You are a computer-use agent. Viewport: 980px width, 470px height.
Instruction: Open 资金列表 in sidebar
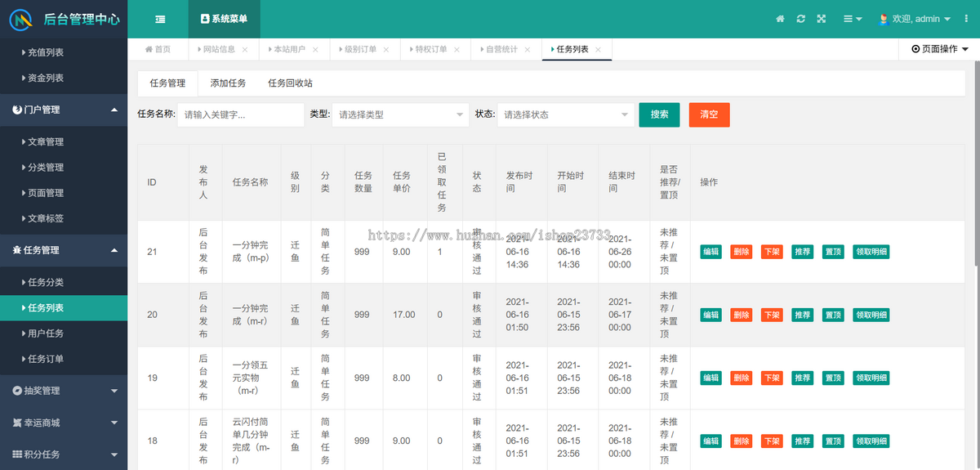64,78
